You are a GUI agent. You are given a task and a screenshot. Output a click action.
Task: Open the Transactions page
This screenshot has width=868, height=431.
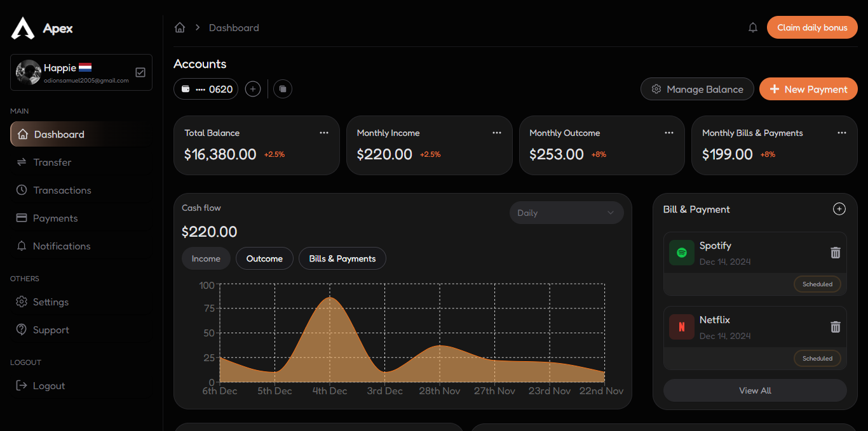pyautogui.click(x=81, y=190)
